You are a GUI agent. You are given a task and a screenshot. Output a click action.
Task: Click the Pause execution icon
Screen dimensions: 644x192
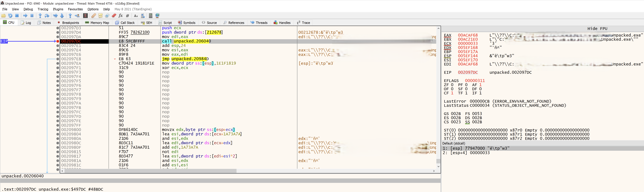point(32,15)
